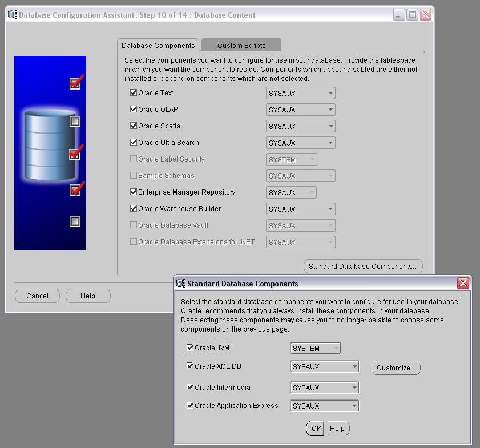Screen dimensions: 480x448
Task: Maximize the Database Configuration Assistant window
Action: pos(412,15)
